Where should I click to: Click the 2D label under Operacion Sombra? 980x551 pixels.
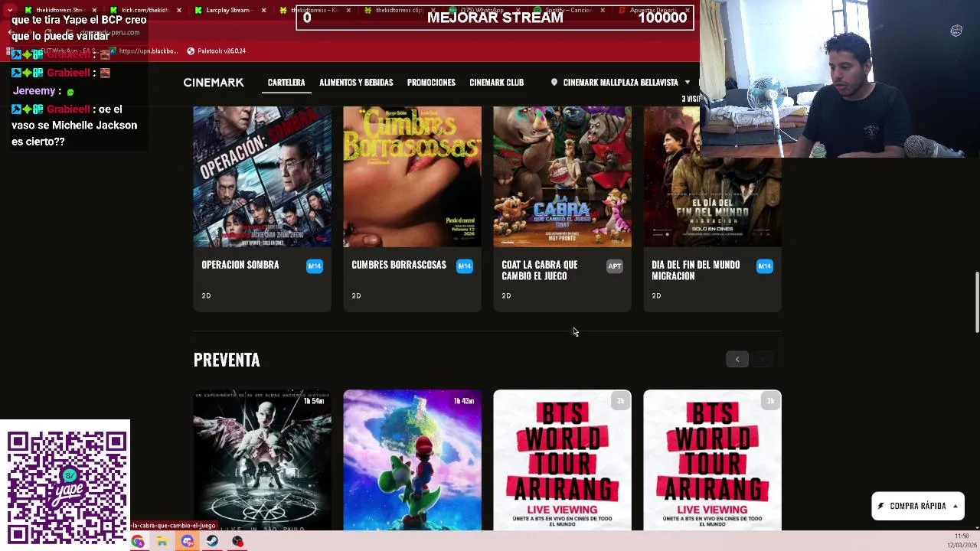(x=206, y=295)
